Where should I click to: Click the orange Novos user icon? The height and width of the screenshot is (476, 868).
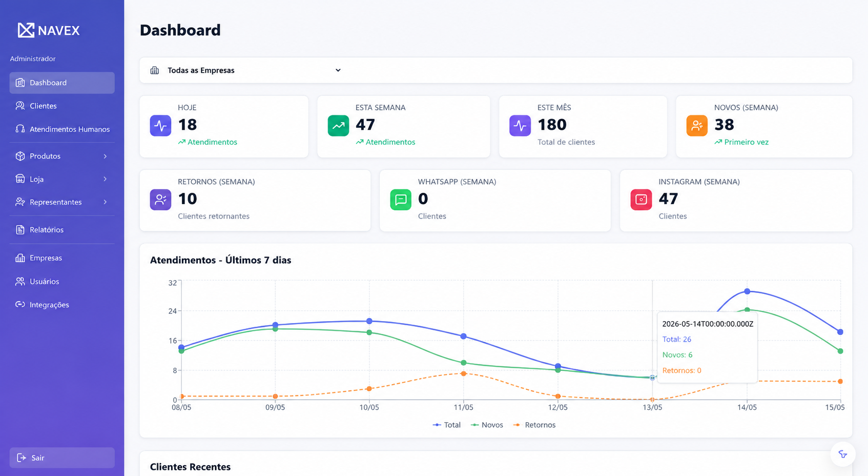[697, 126]
